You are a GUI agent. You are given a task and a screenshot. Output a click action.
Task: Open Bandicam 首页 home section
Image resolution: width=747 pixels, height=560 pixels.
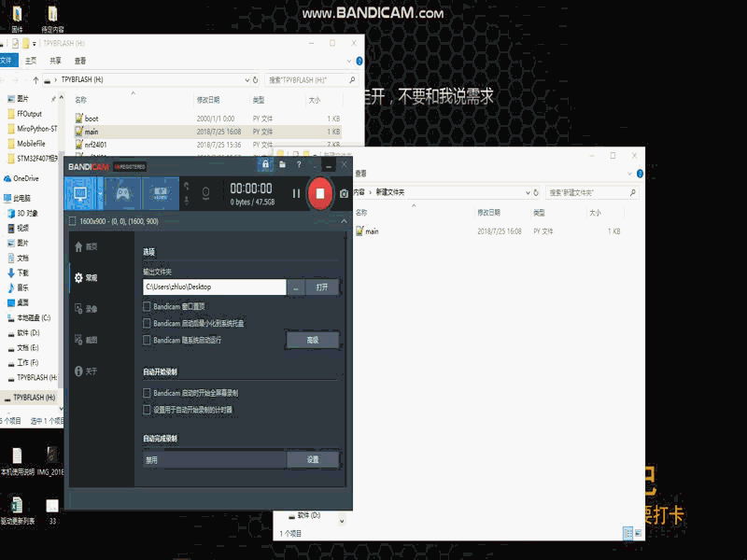(x=86, y=246)
